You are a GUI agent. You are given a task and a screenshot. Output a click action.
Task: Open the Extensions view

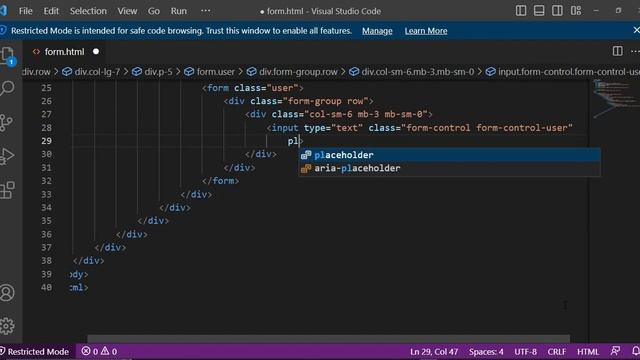click(x=7, y=190)
